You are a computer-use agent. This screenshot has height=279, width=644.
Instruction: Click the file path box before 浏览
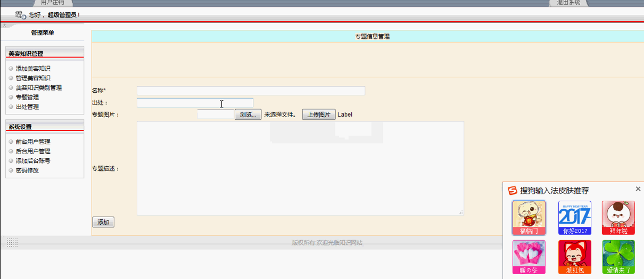(x=216, y=114)
